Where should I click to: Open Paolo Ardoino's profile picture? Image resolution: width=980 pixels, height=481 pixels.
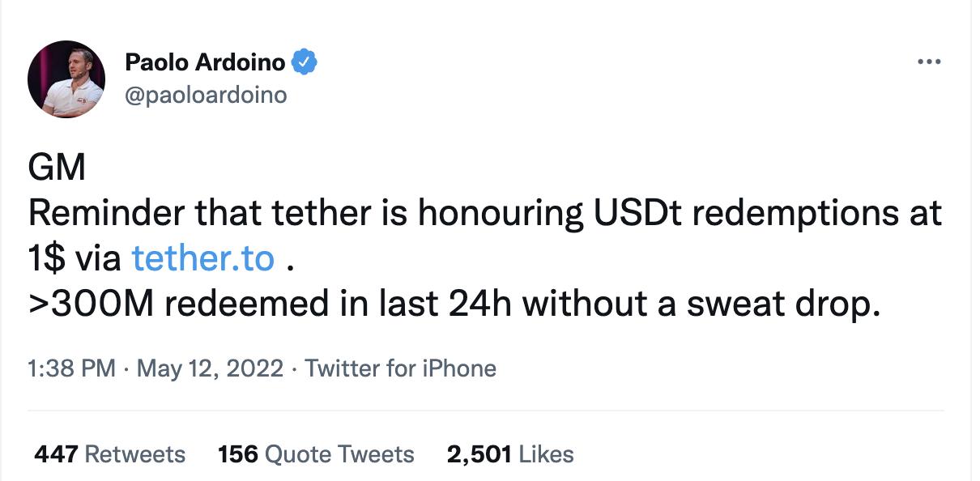point(66,78)
